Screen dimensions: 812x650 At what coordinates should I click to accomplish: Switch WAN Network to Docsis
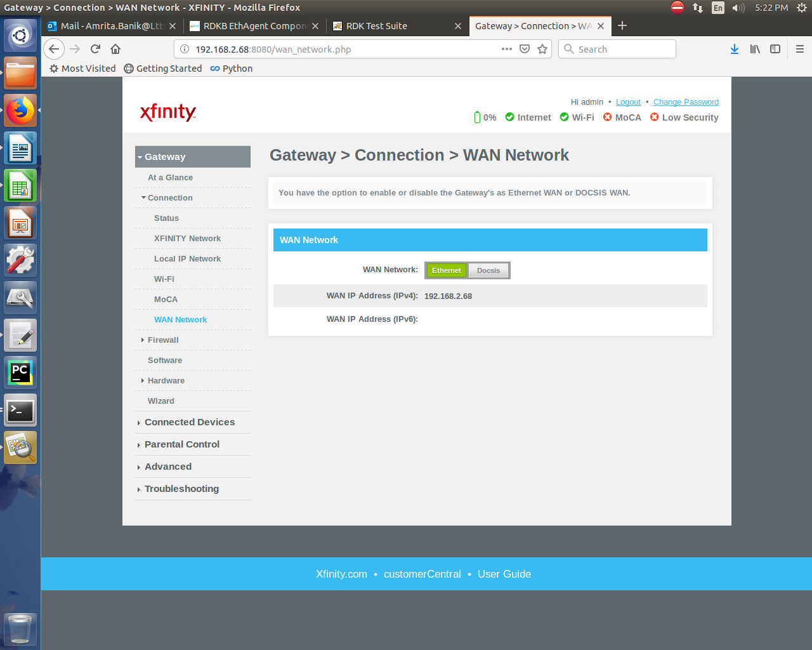pos(488,270)
